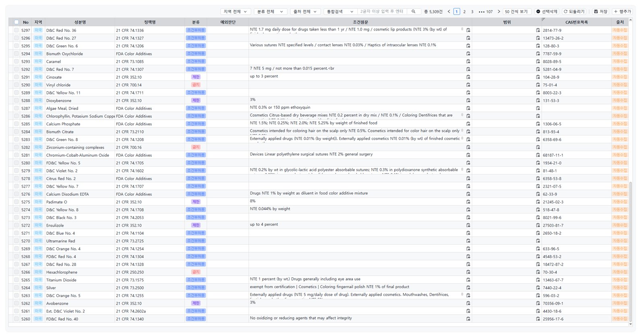The width and height of the screenshot is (644, 336).
Task: Click the CAS clipboard icon beside 25956-17-6
Action: click(538, 319)
